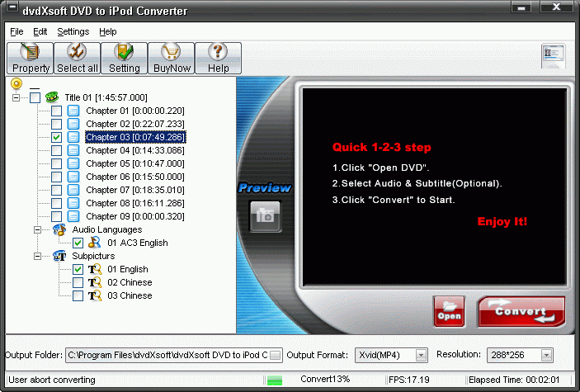Viewport: 580px width, 392px height.
Task: Click the page icon beside Chapter 02
Action: [73, 124]
